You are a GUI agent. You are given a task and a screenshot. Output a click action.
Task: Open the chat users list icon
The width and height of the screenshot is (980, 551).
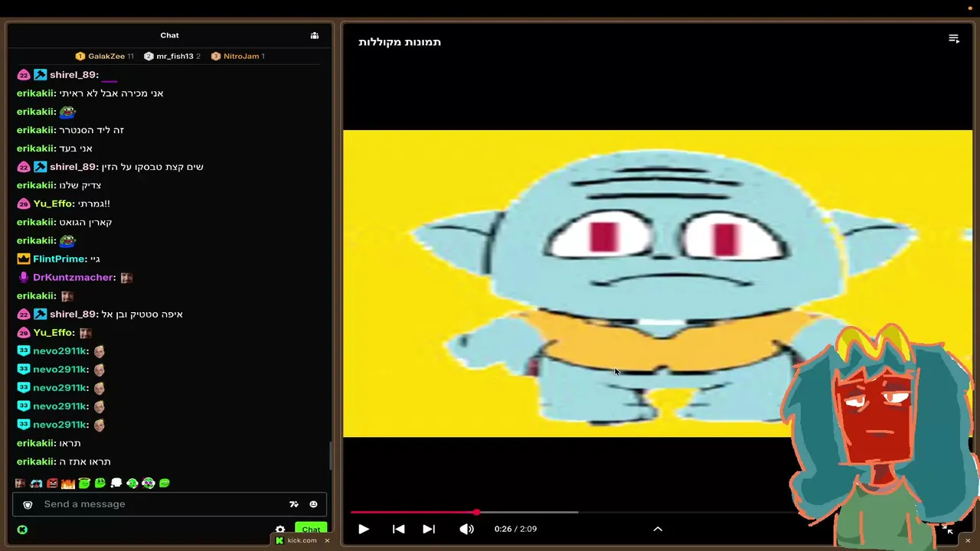[x=315, y=35]
